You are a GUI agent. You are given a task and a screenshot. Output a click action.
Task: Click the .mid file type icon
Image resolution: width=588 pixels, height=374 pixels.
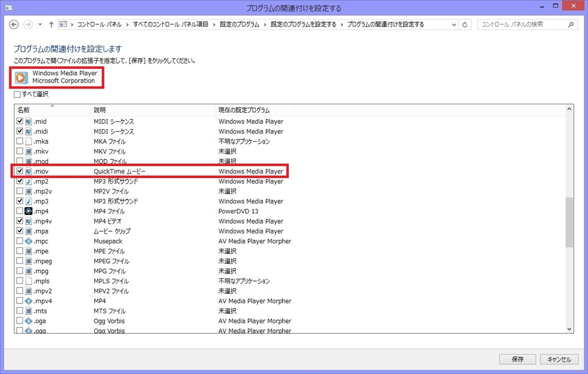(x=29, y=121)
